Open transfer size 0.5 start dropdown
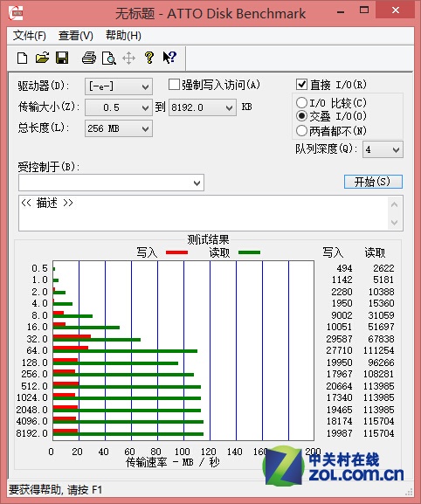 119,107
